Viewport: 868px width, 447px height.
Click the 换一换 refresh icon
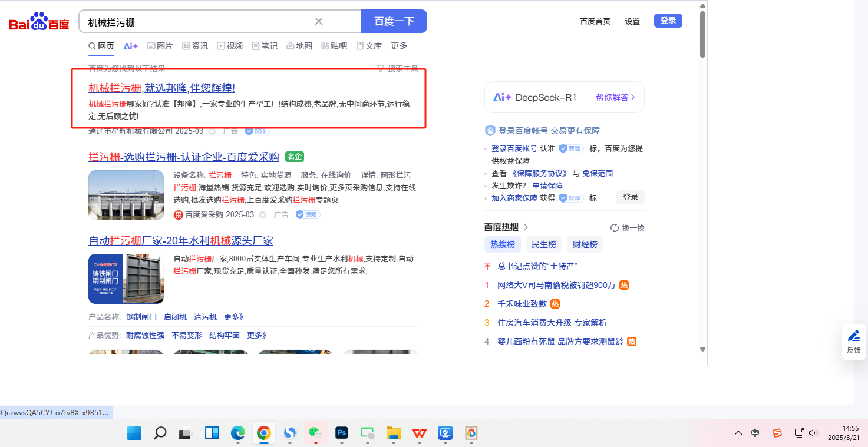(x=615, y=228)
